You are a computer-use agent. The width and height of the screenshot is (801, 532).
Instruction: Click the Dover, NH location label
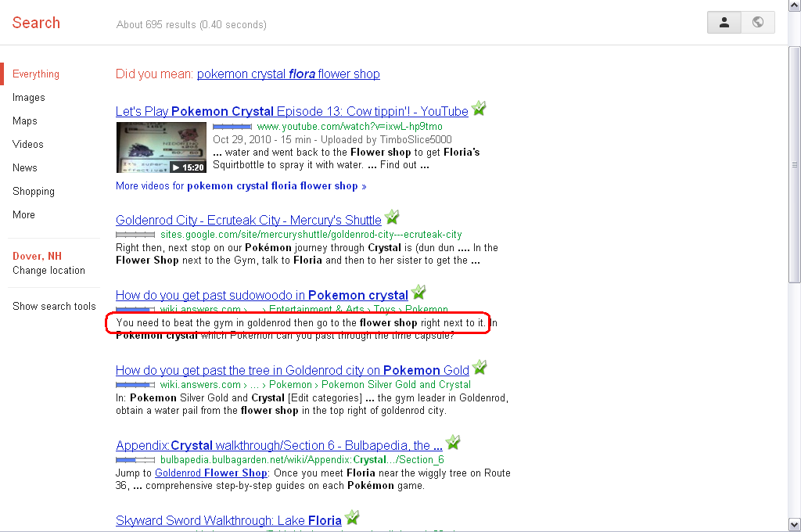coord(37,256)
